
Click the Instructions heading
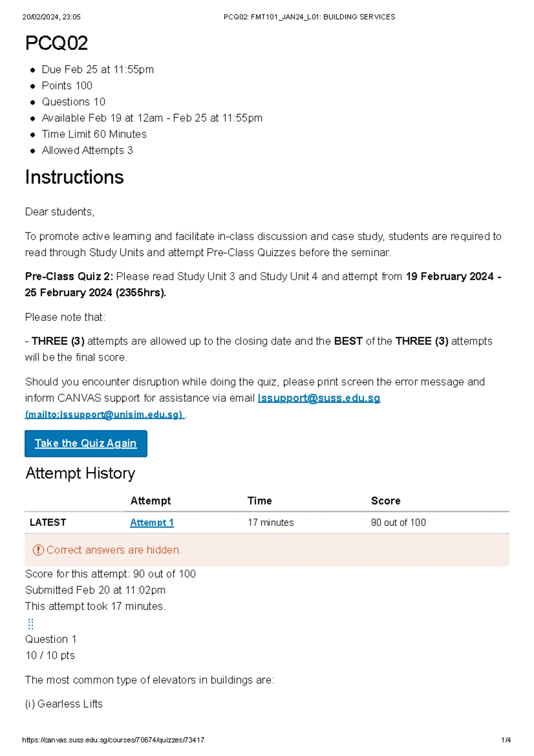[74, 177]
